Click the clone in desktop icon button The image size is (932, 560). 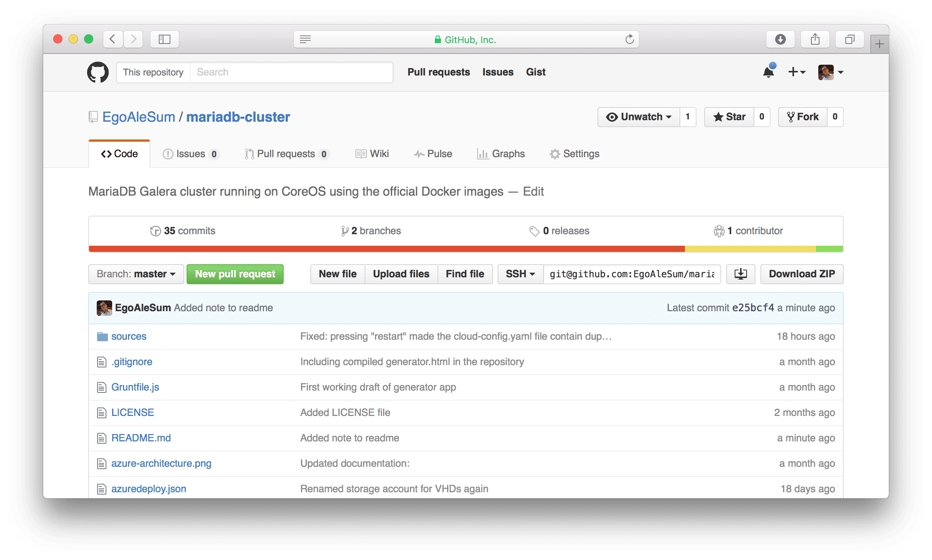tap(740, 274)
